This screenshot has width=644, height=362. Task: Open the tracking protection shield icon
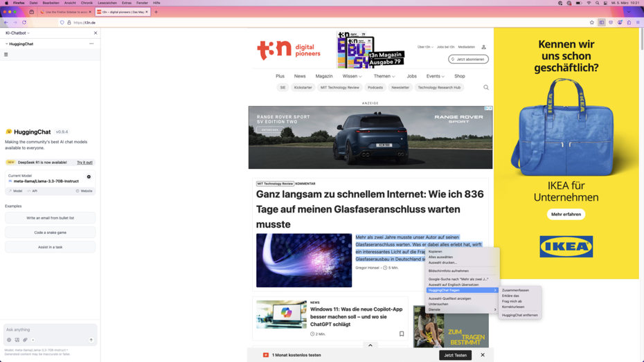62,23
